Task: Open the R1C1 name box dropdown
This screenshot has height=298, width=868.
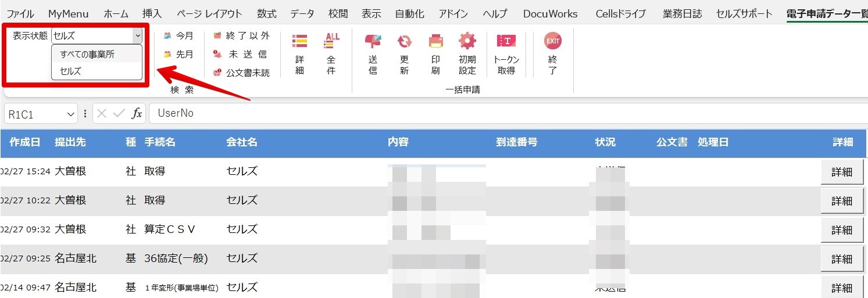Action: tap(71, 114)
